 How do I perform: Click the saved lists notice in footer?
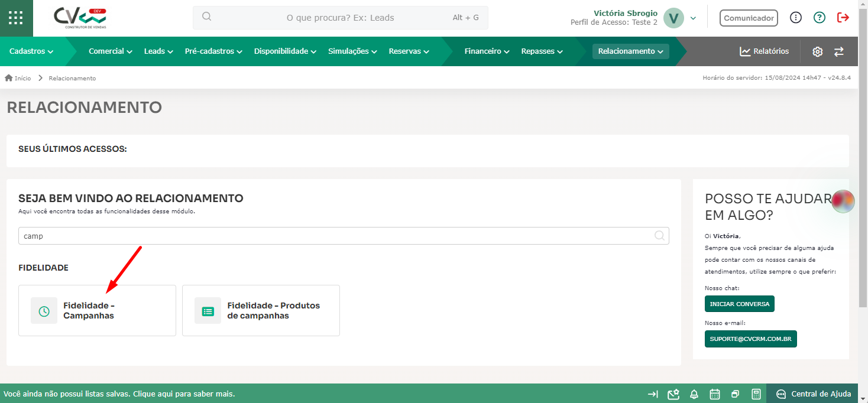tap(119, 394)
